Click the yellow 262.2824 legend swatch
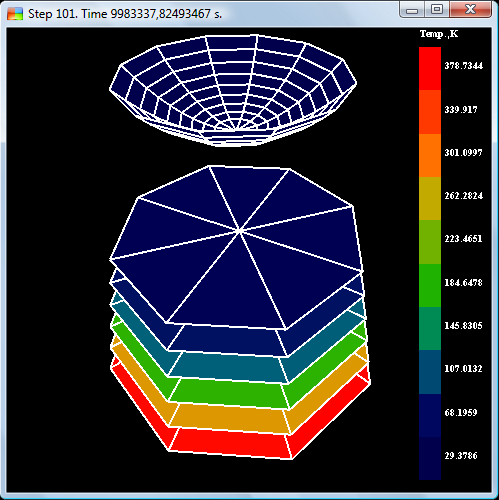Image resolution: width=499 pixels, height=500 pixels. click(430, 199)
